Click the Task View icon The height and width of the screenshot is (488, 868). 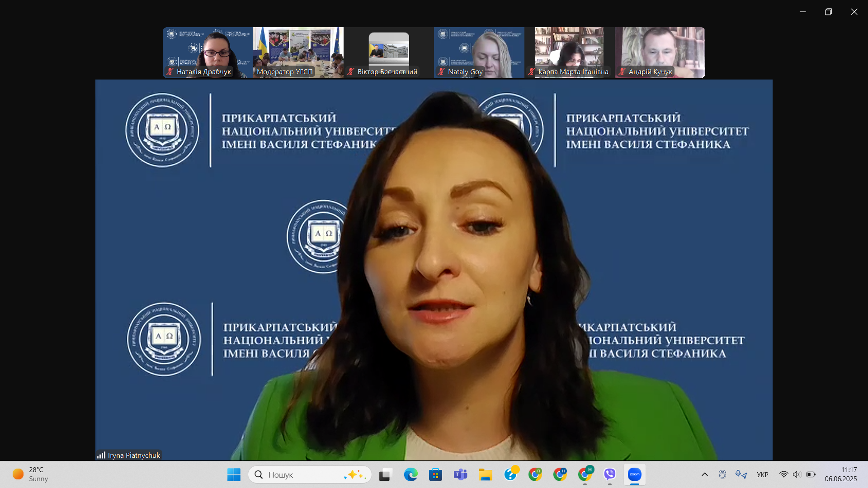click(385, 474)
